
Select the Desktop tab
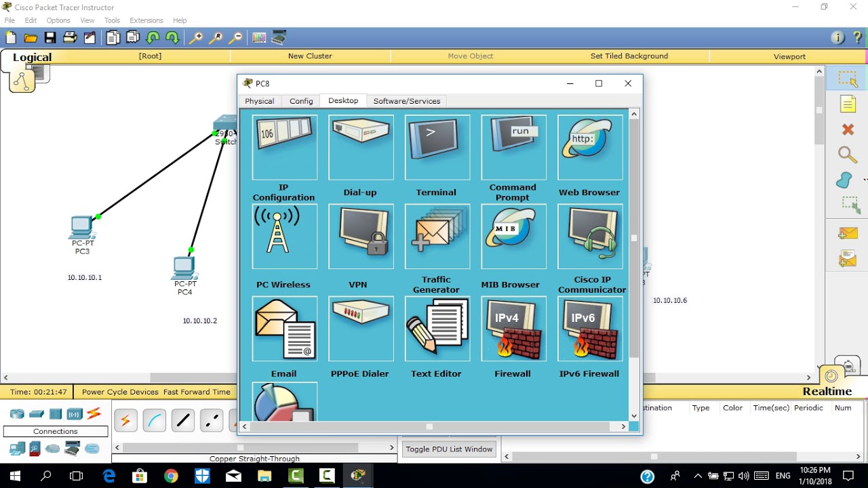tap(343, 100)
